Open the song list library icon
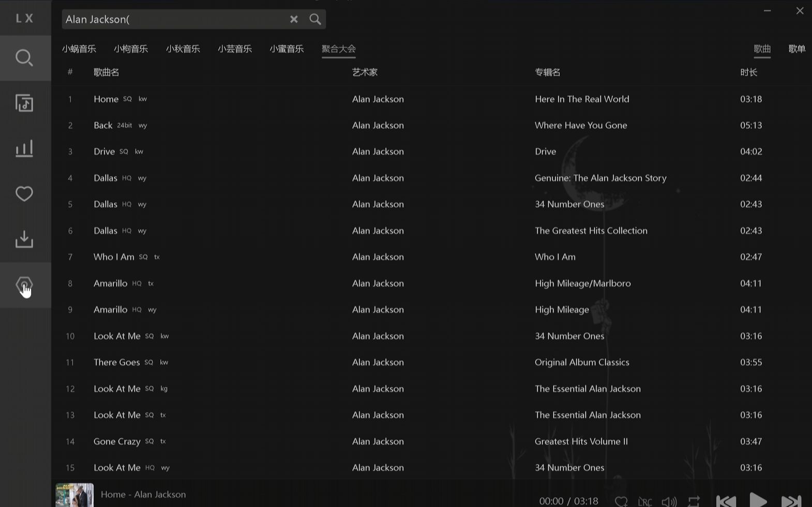Screen dimensions: 812x507 tap(24, 103)
